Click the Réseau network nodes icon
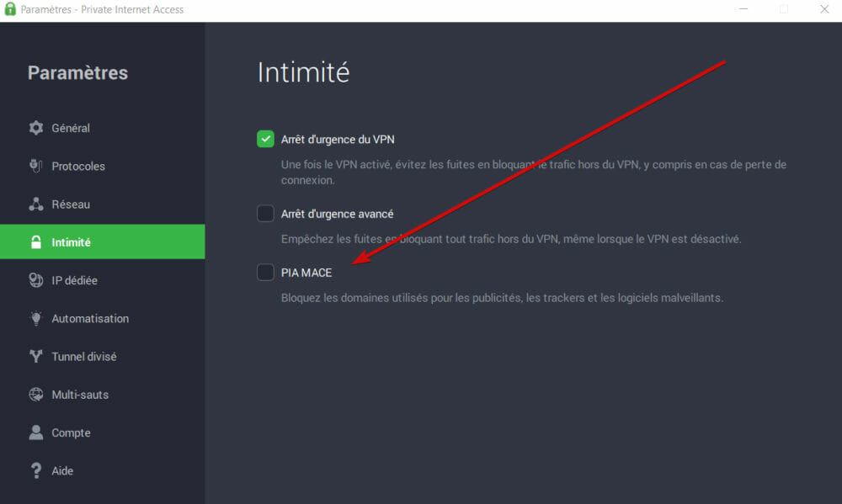The width and height of the screenshot is (842, 504). pyautogui.click(x=36, y=204)
